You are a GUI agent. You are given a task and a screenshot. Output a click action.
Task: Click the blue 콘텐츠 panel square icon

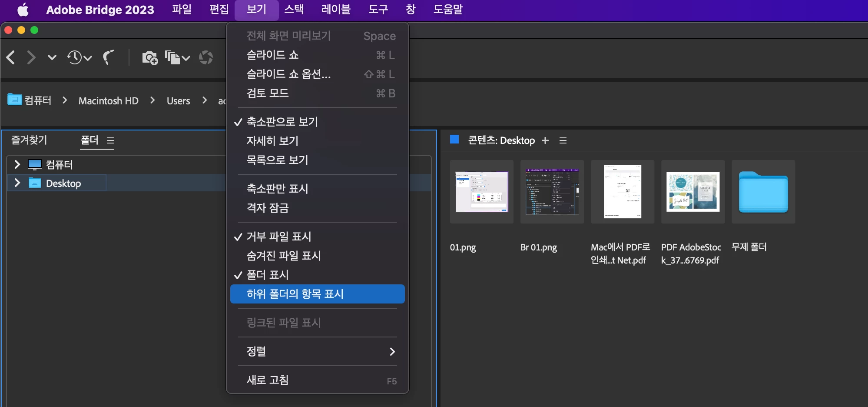[454, 140]
